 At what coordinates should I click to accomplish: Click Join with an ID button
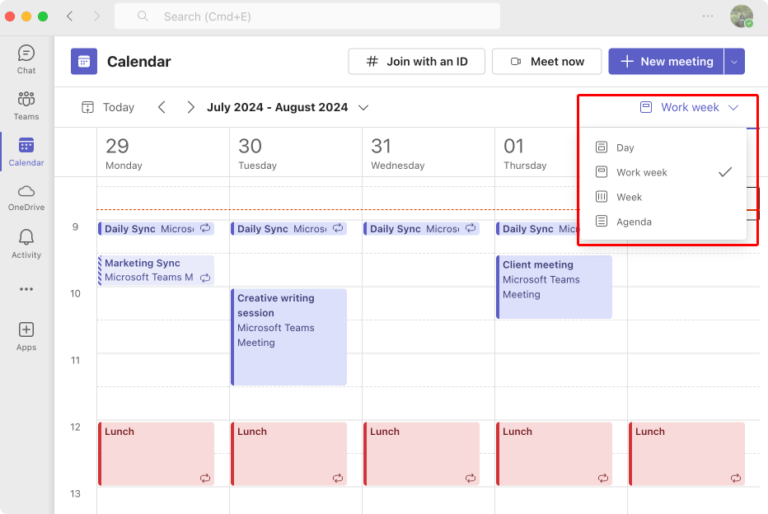pyautogui.click(x=416, y=61)
